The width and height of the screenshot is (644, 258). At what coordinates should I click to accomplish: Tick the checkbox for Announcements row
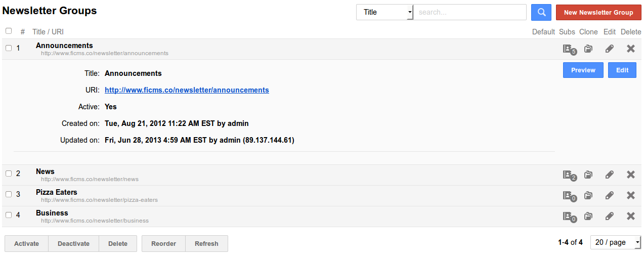[9, 48]
